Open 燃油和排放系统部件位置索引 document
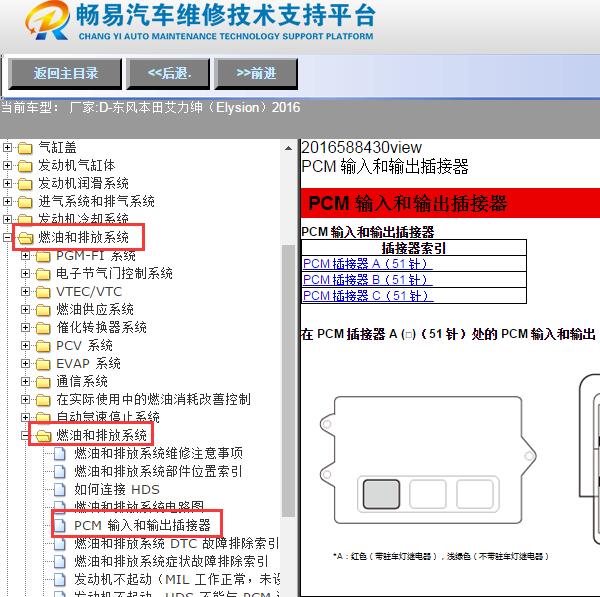The height and width of the screenshot is (597, 600). 158,471
